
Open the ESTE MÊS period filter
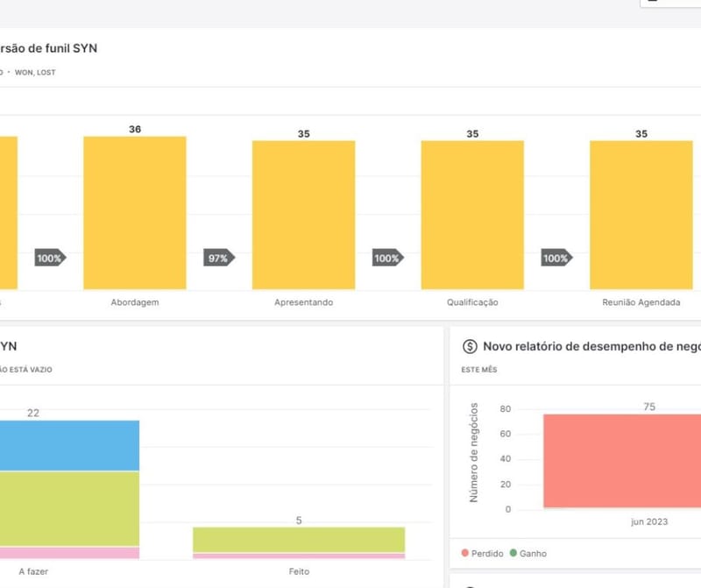click(479, 370)
